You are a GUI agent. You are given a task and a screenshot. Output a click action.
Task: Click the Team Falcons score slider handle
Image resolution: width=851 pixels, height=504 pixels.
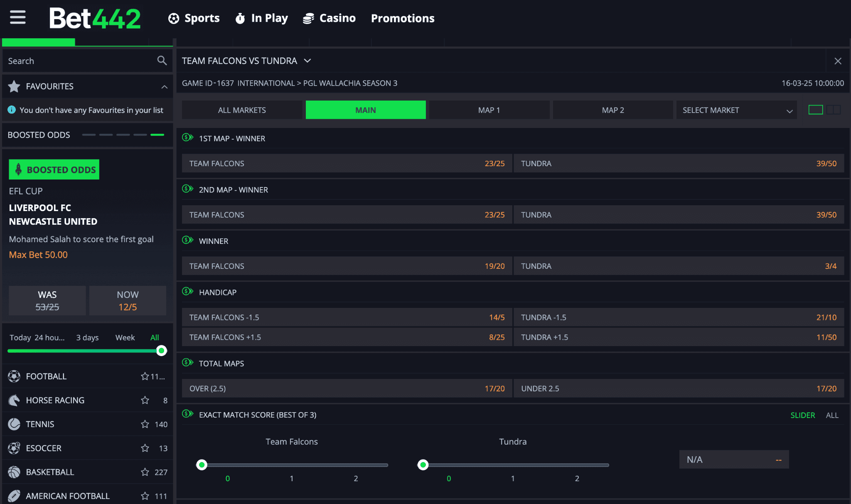click(202, 465)
